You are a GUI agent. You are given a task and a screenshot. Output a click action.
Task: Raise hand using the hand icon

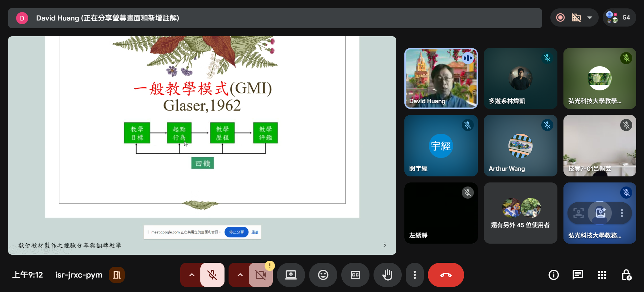[387, 275]
